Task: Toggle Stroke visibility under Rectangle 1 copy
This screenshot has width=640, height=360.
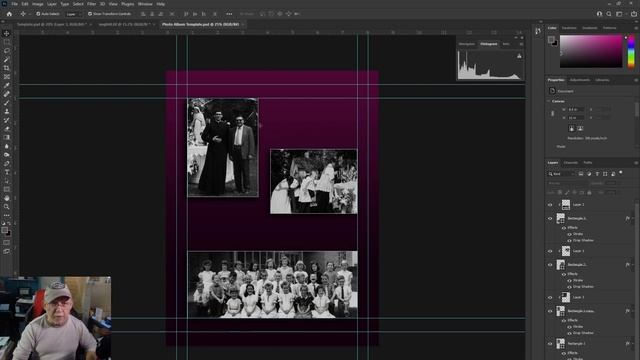Action: click(569, 327)
